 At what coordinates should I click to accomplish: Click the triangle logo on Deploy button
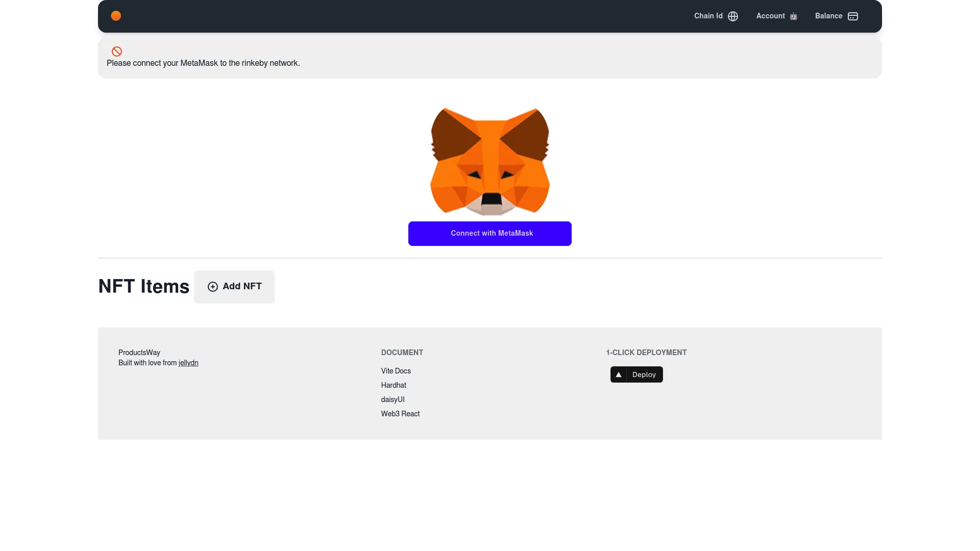(x=618, y=374)
